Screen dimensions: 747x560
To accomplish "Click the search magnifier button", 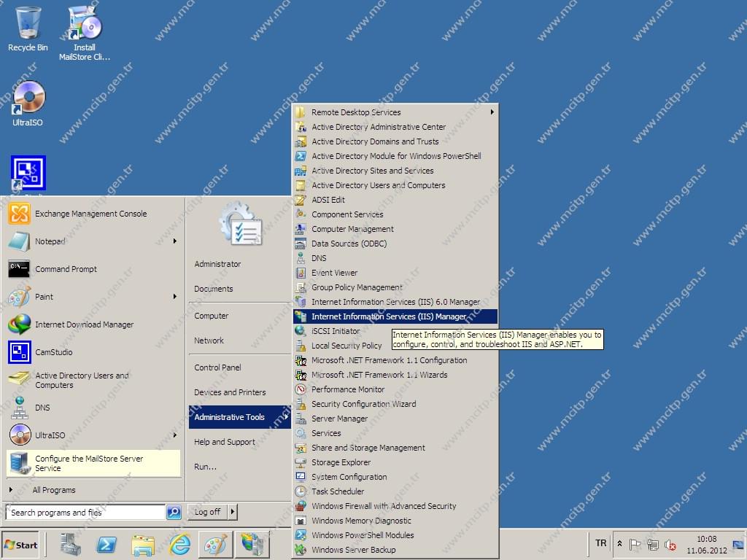I will click(174, 513).
